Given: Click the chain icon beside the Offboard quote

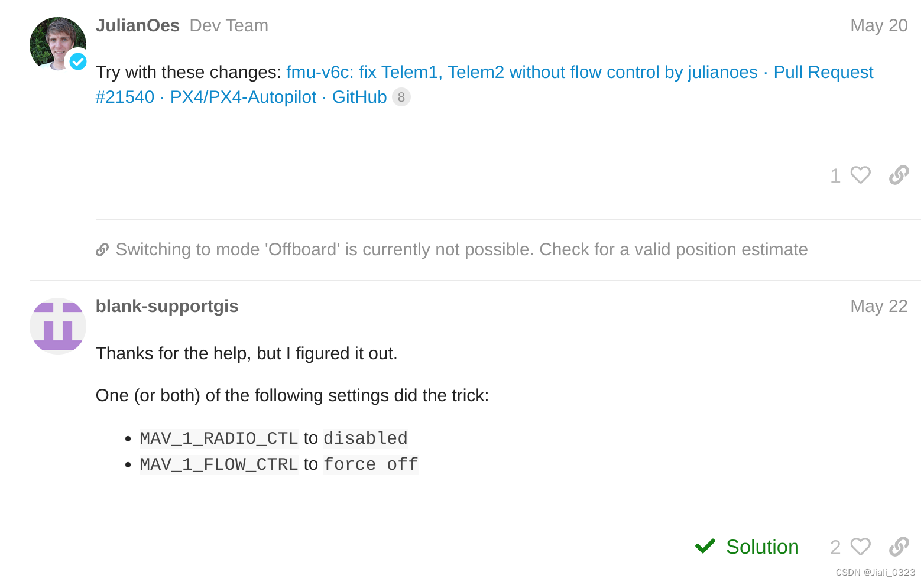Looking at the screenshot, I should point(102,249).
